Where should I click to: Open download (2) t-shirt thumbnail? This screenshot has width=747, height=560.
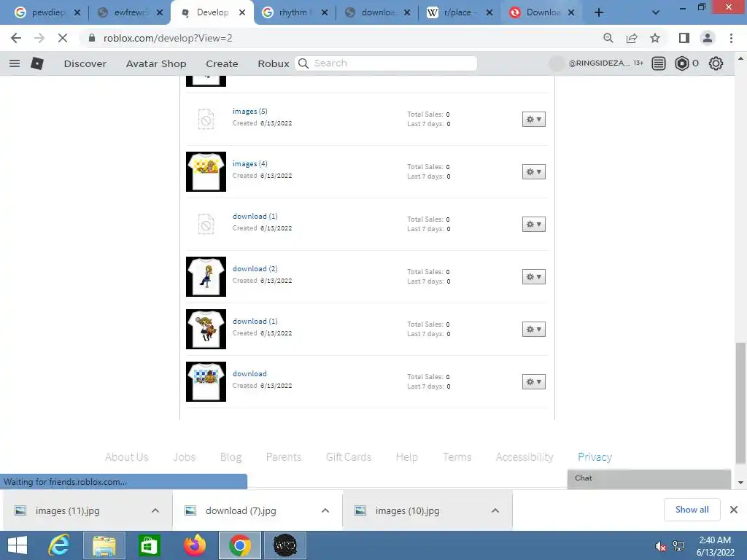point(206,276)
